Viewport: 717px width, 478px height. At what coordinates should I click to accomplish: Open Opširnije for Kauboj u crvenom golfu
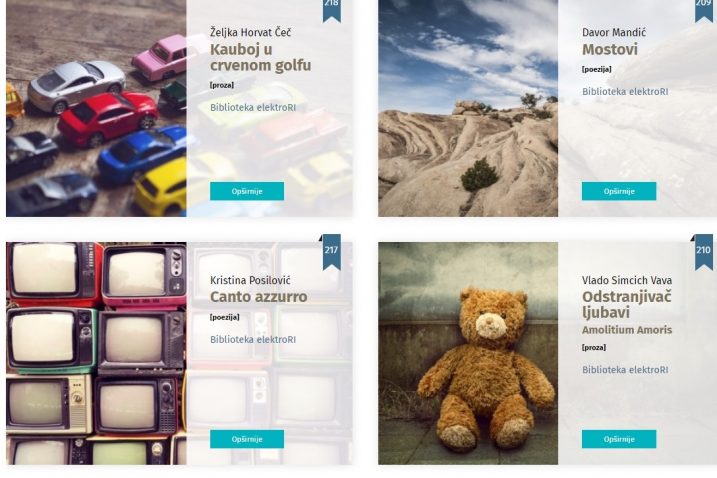[x=247, y=191]
